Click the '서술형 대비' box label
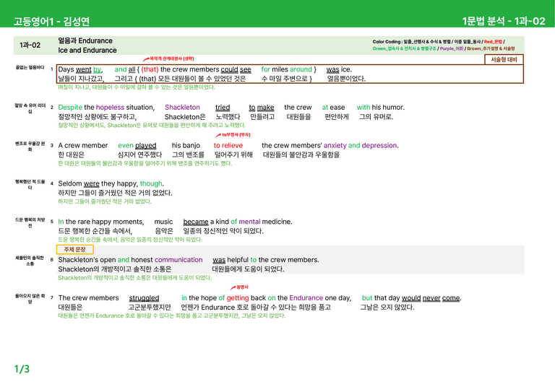The height and width of the screenshot is (392, 555). [x=504, y=59]
